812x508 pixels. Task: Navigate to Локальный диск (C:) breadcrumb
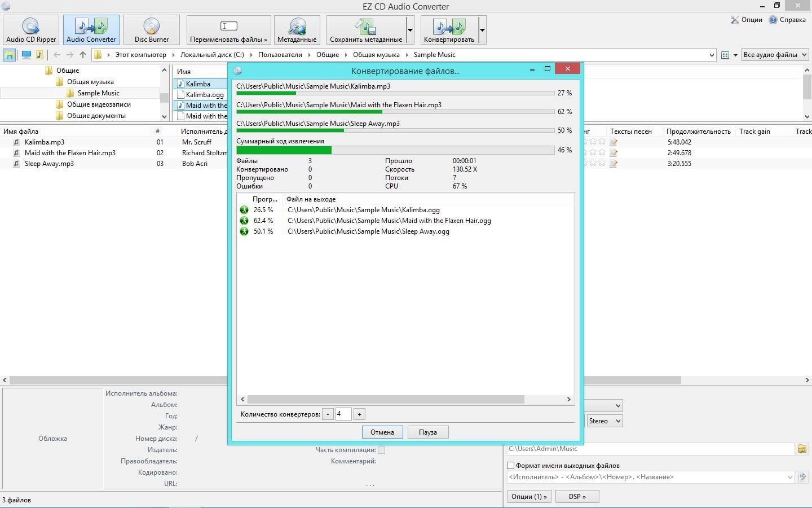pos(212,55)
